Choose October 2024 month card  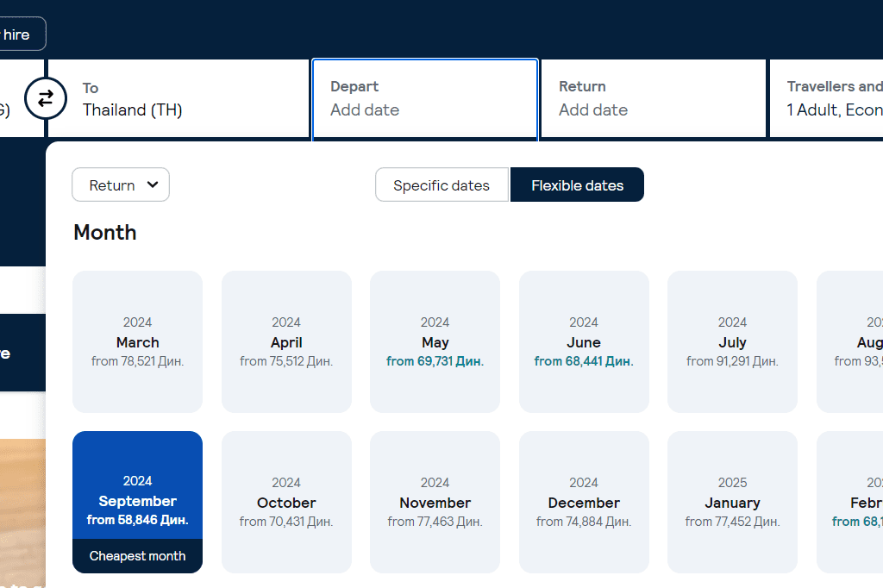[x=286, y=502]
